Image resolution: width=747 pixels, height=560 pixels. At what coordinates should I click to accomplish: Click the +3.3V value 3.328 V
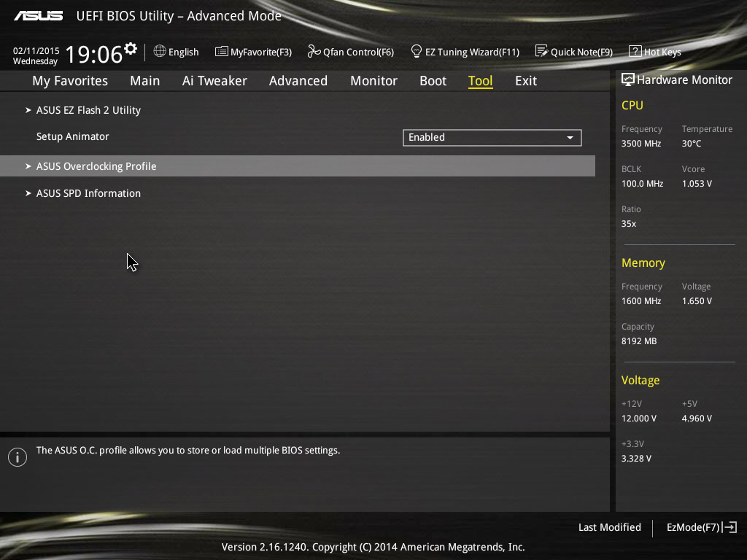point(636,459)
